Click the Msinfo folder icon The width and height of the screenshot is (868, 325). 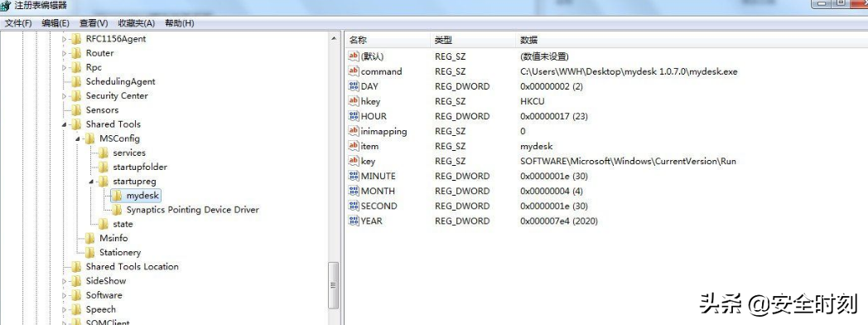[x=89, y=239]
